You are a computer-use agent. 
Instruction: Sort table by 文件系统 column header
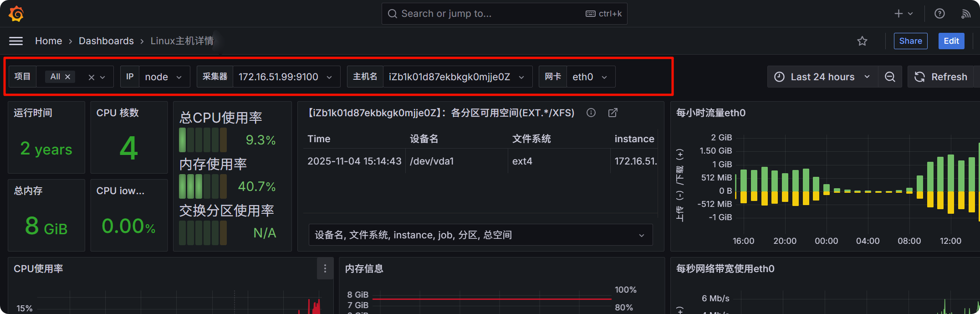(531, 139)
